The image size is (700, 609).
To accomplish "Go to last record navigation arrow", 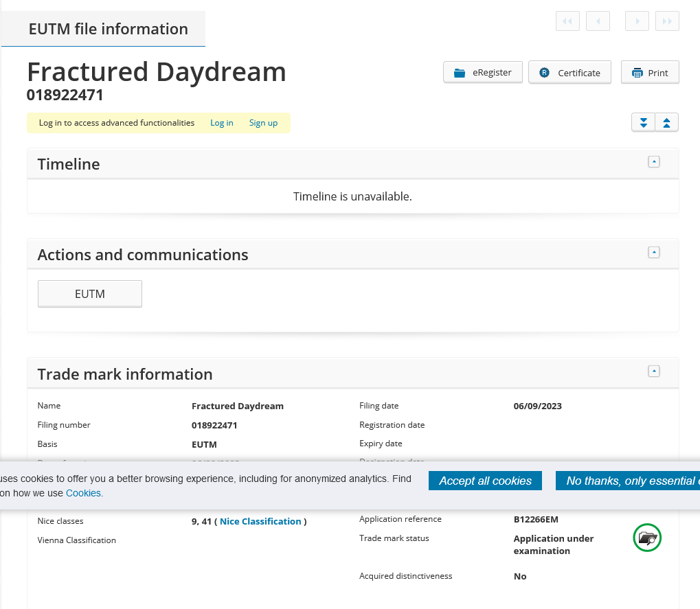I will pos(667,21).
